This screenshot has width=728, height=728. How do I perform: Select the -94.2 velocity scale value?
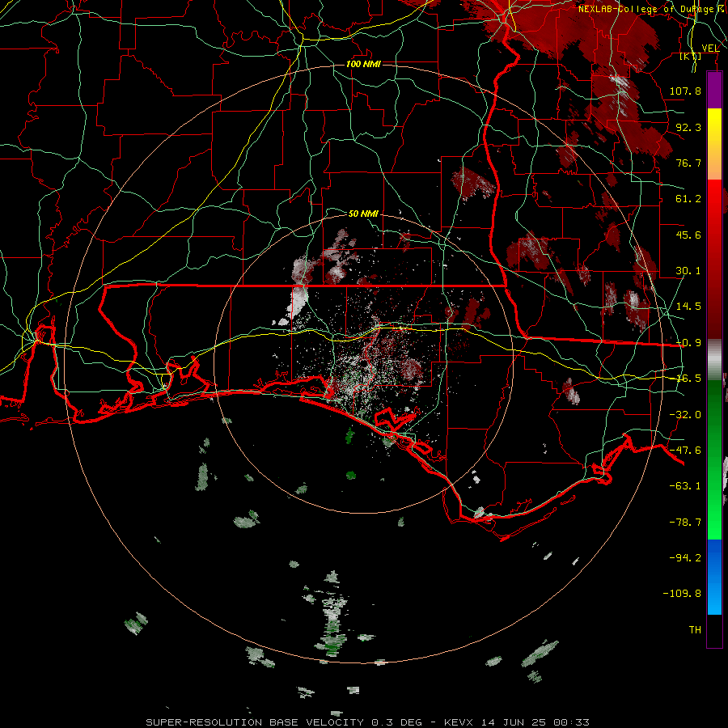coord(685,558)
